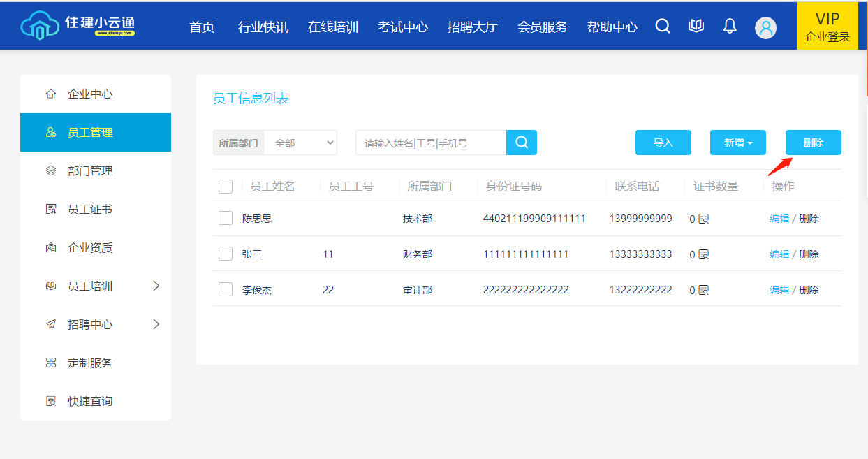Open the book icon in header

[696, 27]
